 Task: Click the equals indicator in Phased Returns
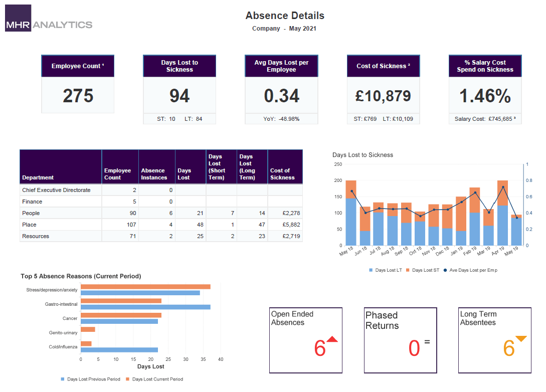pos(427,342)
